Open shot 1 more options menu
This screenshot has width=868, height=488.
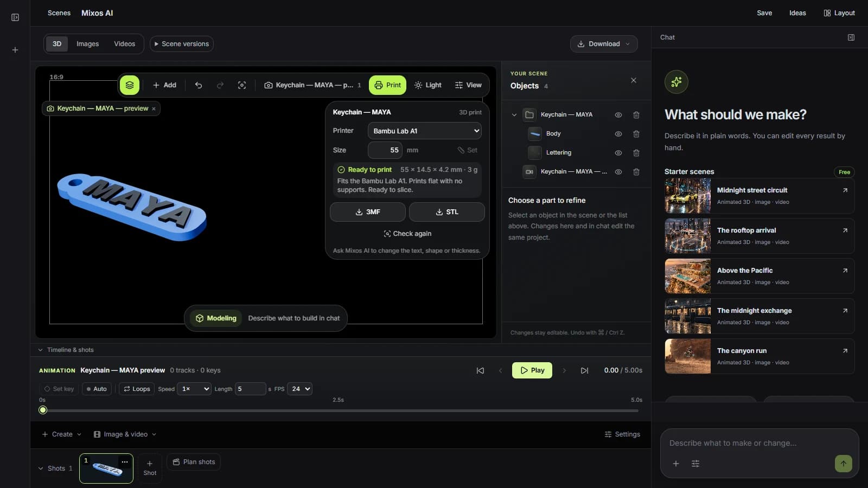tap(125, 461)
